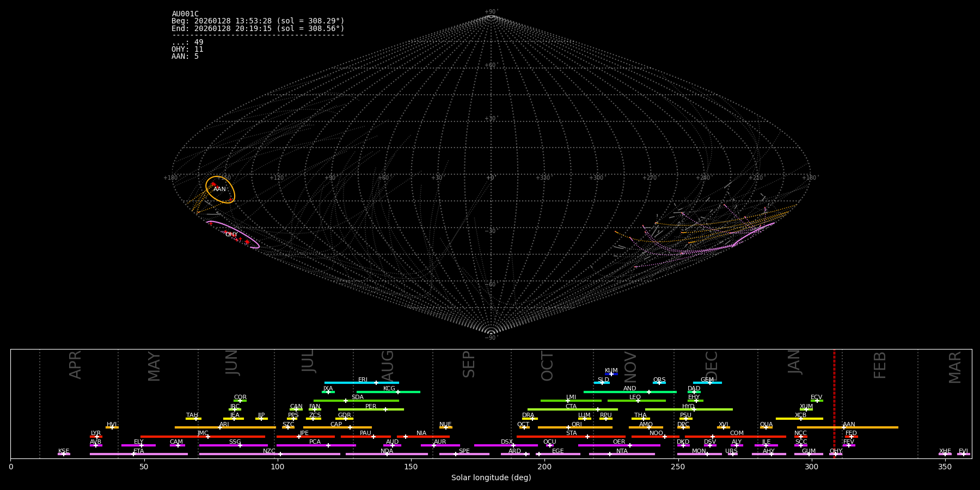Click the SSG purple shower bar label

[x=235, y=442]
